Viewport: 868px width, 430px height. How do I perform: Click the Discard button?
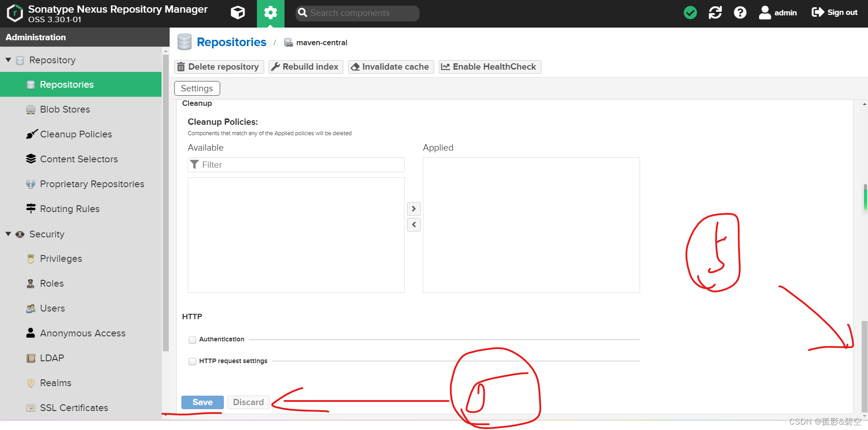tap(248, 402)
